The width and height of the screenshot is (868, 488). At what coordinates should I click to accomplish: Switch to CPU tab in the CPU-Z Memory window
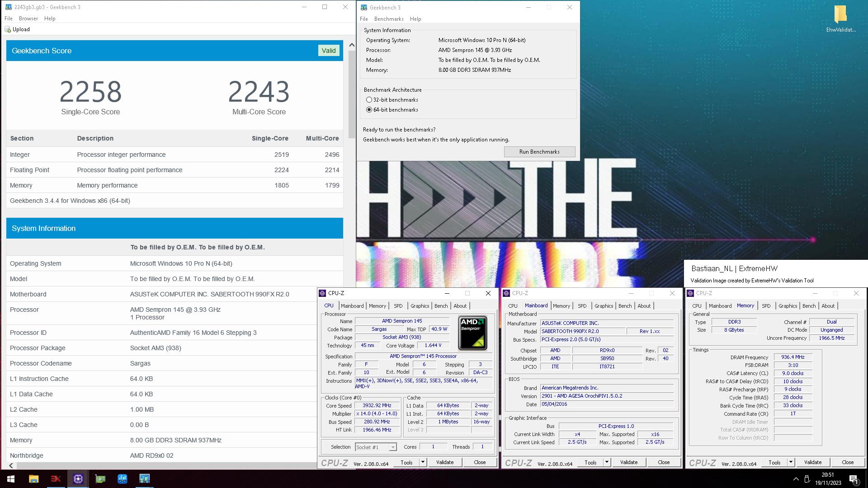(x=697, y=306)
